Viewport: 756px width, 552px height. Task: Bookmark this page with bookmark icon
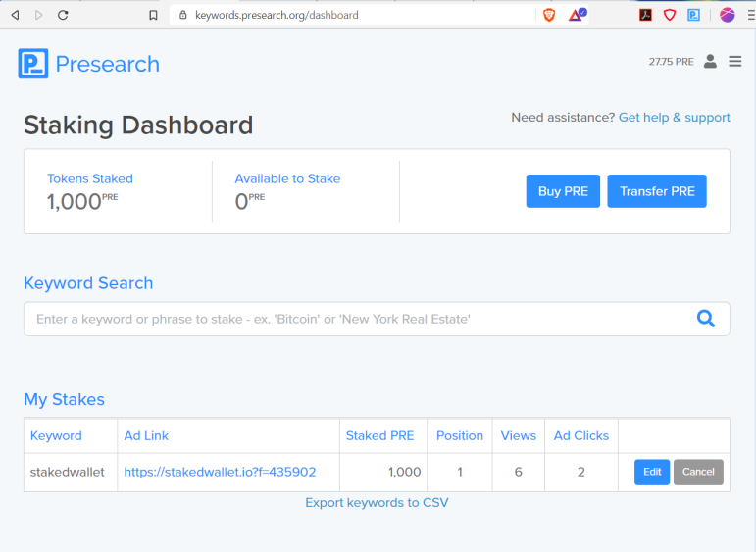click(153, 15)
